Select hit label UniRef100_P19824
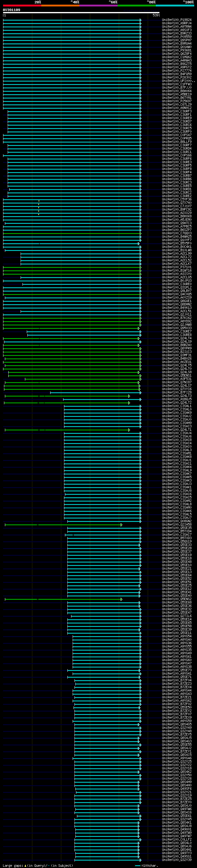This screenshot has height=868, width=197. point(177,20)
